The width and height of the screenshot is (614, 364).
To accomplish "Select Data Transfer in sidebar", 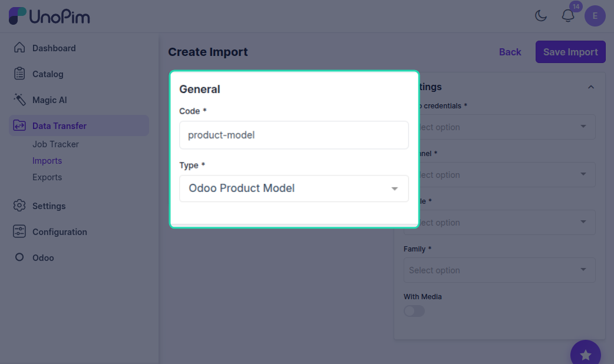I will (79, 125).
